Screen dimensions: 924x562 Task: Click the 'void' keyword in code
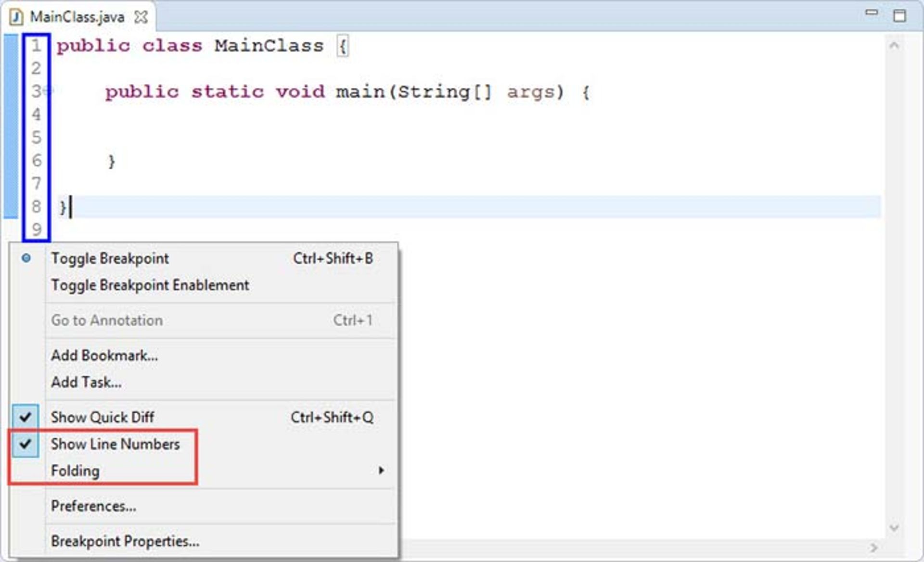300,91
